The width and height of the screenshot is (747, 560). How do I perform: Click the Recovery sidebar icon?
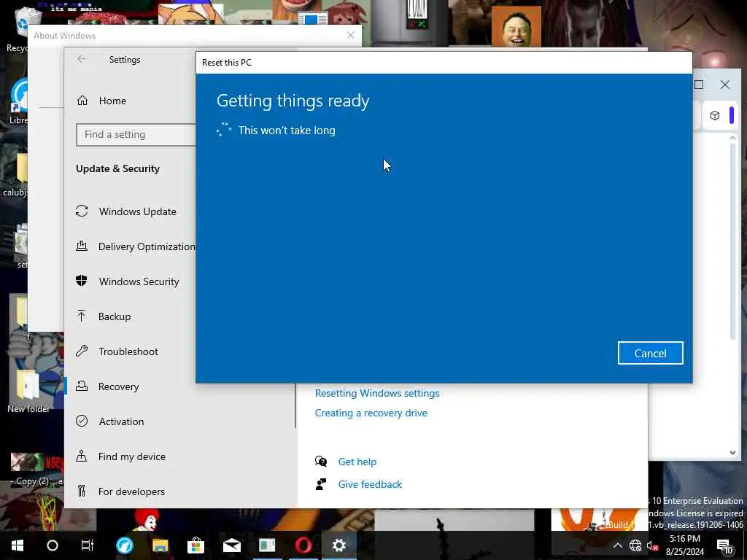tap(82, 386)
